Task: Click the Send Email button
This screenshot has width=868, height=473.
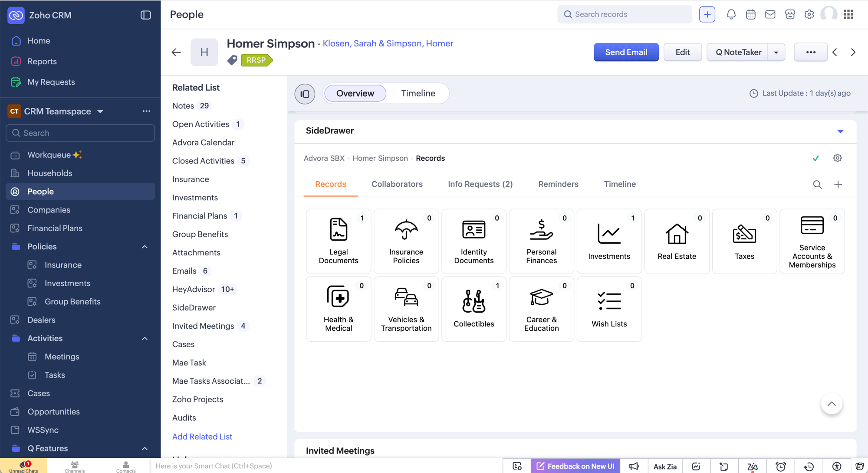Action: pos(626,52)
